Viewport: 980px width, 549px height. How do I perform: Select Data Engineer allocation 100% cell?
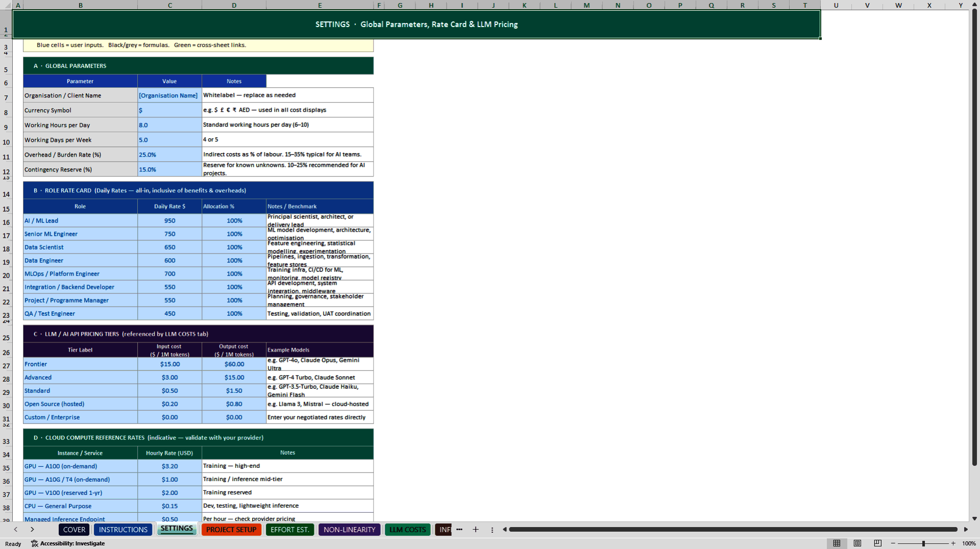point(234,260)
